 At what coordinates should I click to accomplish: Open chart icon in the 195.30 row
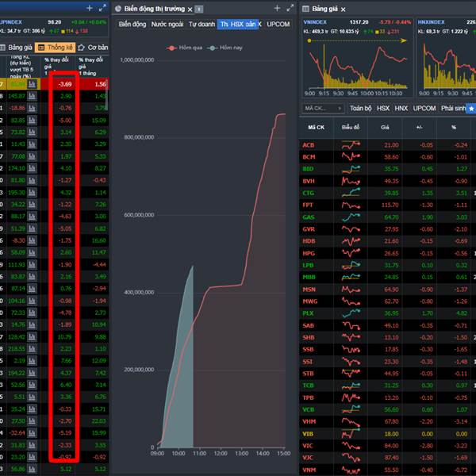(x=33, y=193)
